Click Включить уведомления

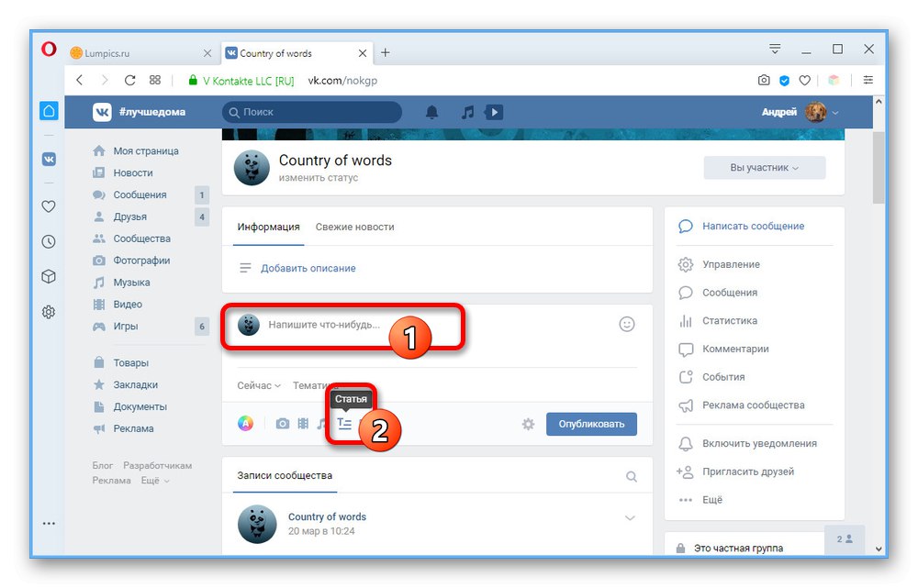click(759, 443)
